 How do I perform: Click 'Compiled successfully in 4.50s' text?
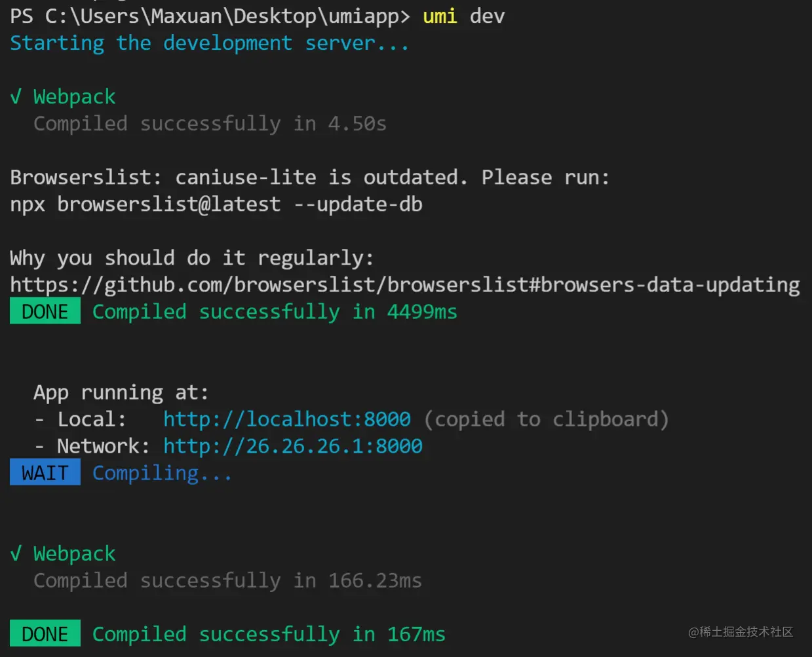click(210, 124)
